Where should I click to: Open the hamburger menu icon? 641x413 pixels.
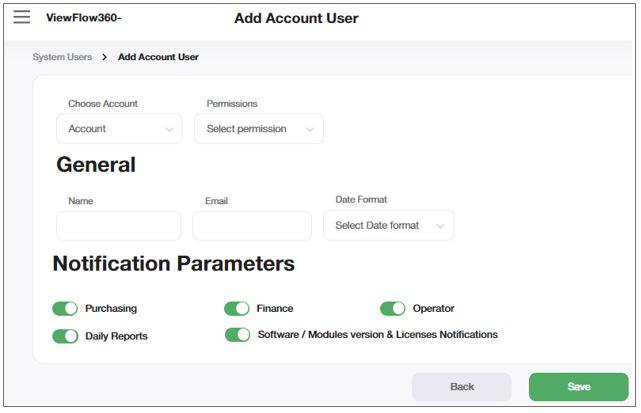(x=21, y=17)
